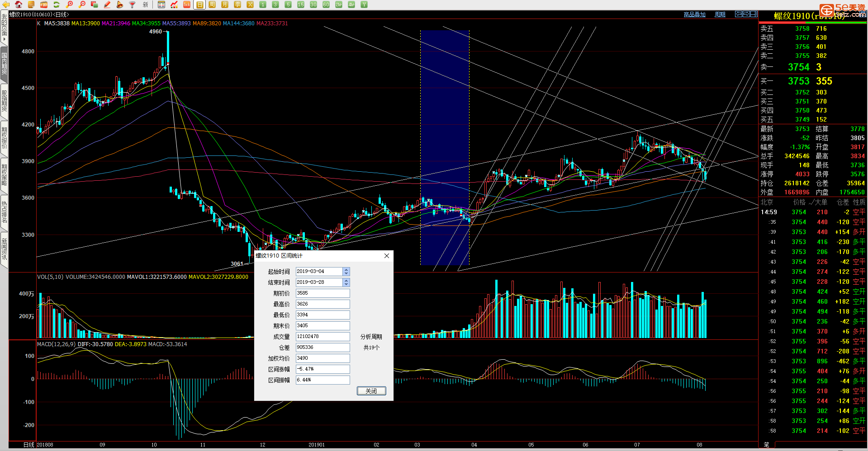Click the 周期 link
Screen dimensions: 868x451
point(720,14)
